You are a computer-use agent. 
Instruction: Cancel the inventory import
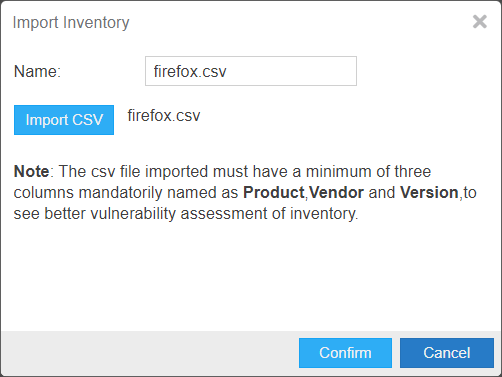[447, 353]
